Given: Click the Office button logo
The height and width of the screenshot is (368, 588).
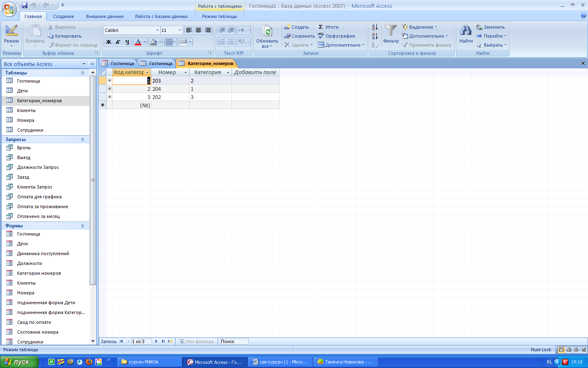Looking at the screenshot, I should [9, 9].
